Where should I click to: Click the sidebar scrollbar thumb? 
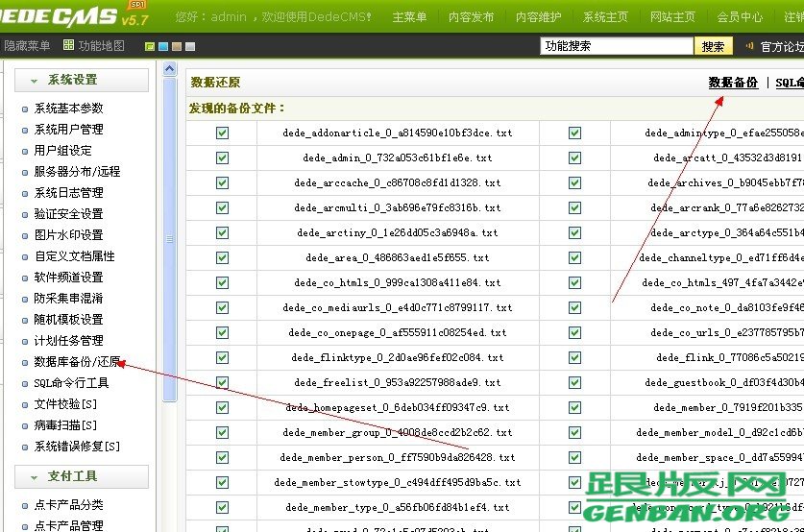pos(170,239)
